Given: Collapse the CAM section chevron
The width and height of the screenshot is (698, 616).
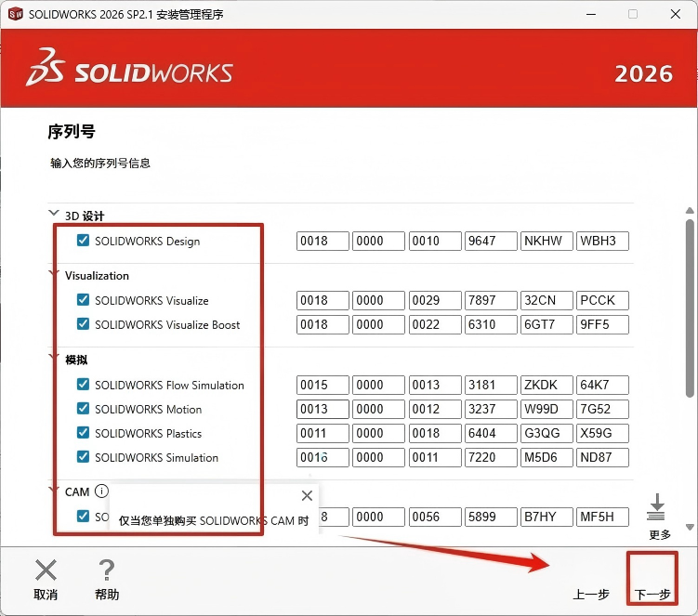Looking at the screenshot, I should click(x=53, y=489).
